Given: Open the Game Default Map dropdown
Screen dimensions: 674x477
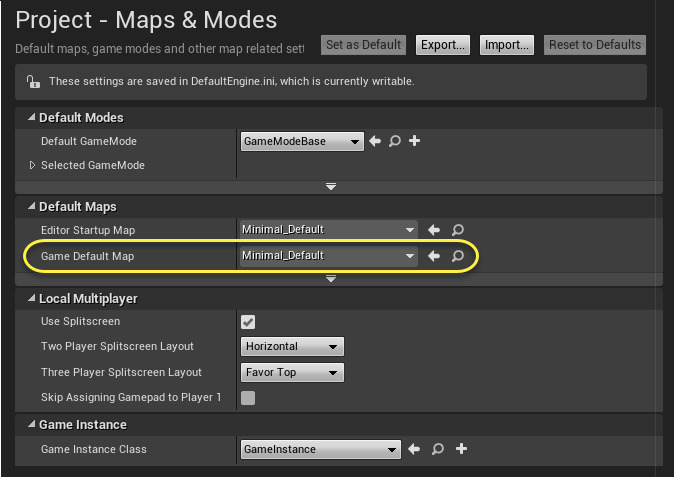Looking at the screenshot, I should pos(328,256).
